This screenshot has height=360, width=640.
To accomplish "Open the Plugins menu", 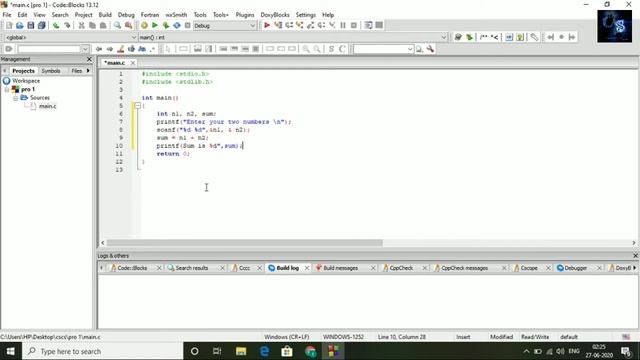I will (245, 15).
